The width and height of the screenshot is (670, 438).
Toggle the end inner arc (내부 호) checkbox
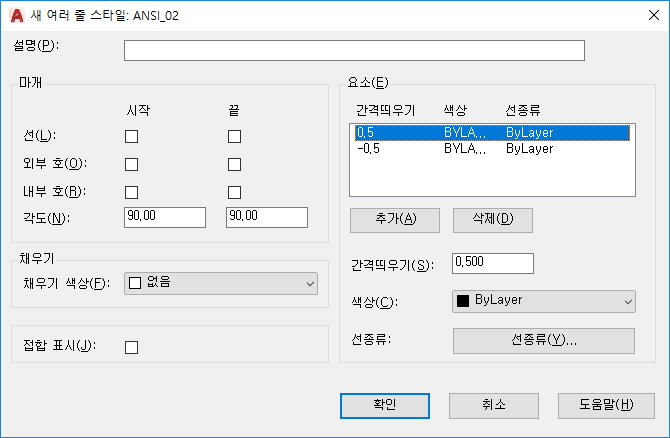coord(234,192)
